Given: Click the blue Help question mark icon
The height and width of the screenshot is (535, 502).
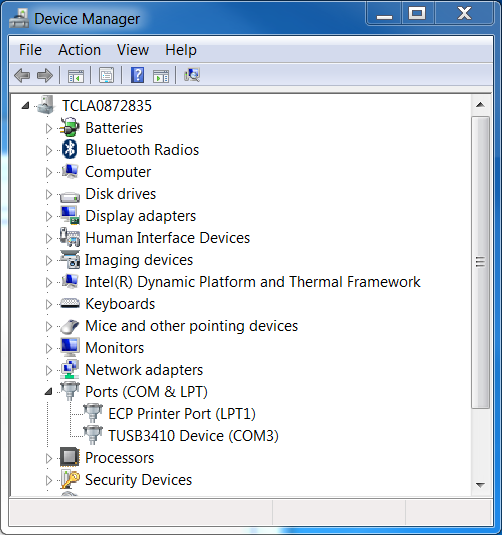Looking at the screenshot, I should click(x=137, y=75).
